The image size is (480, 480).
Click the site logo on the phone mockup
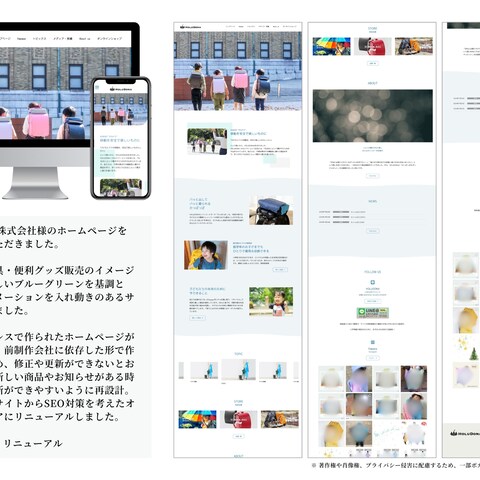pyautogui.click(x=121, y=89)
